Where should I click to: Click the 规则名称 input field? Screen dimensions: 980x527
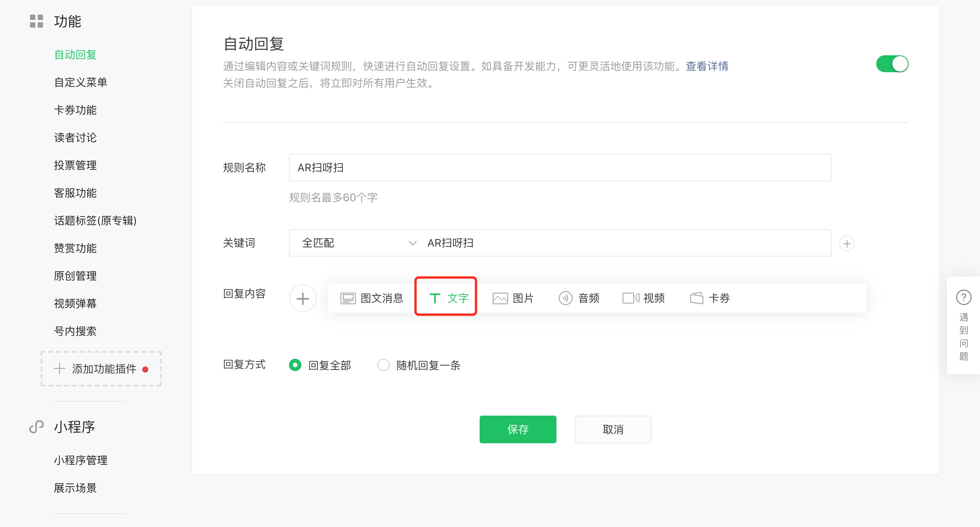pos(560,168)
